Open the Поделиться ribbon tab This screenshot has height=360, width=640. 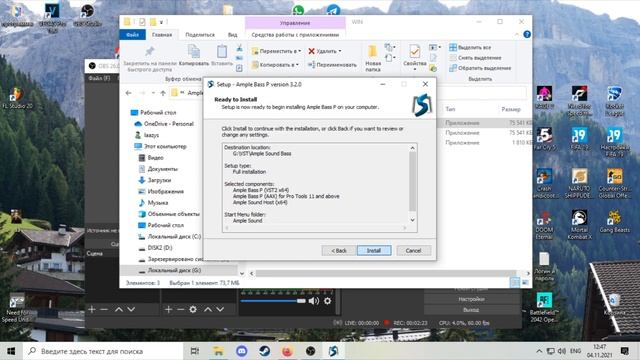(x=200, y=35)
